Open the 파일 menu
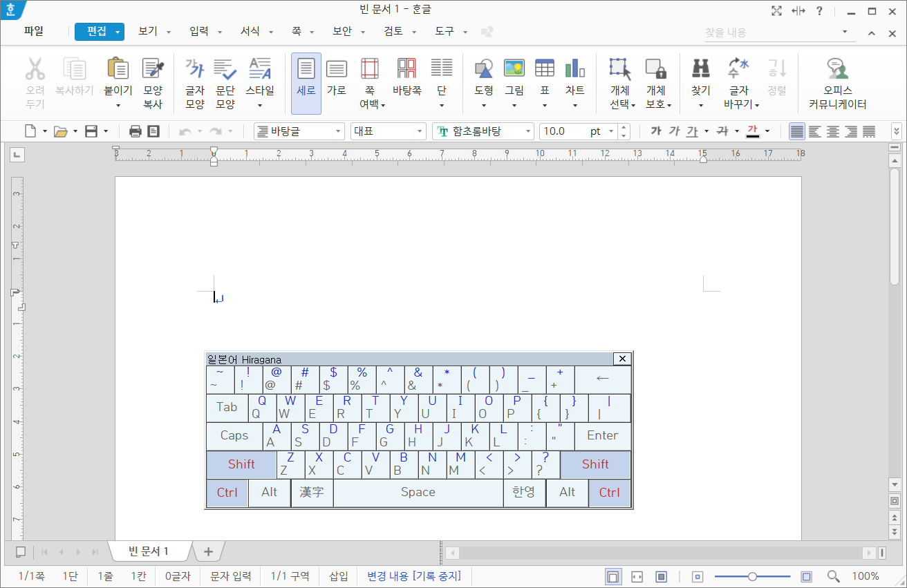 [x=33, y=32]
